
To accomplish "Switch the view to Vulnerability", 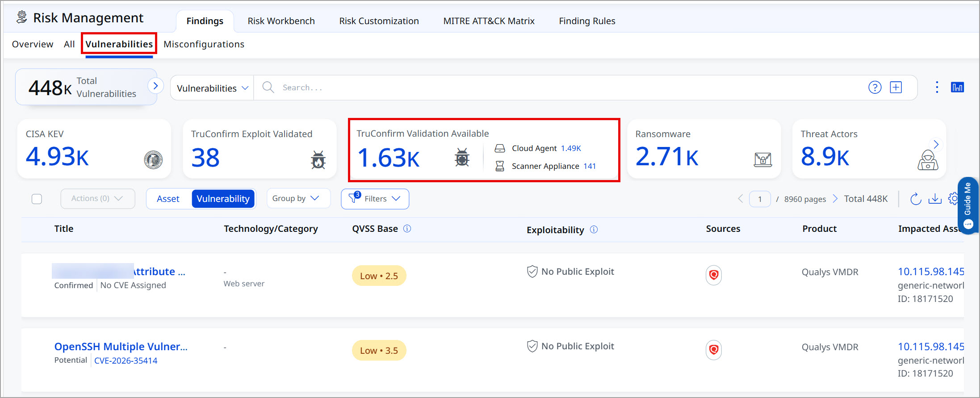I will pos(223,199).
